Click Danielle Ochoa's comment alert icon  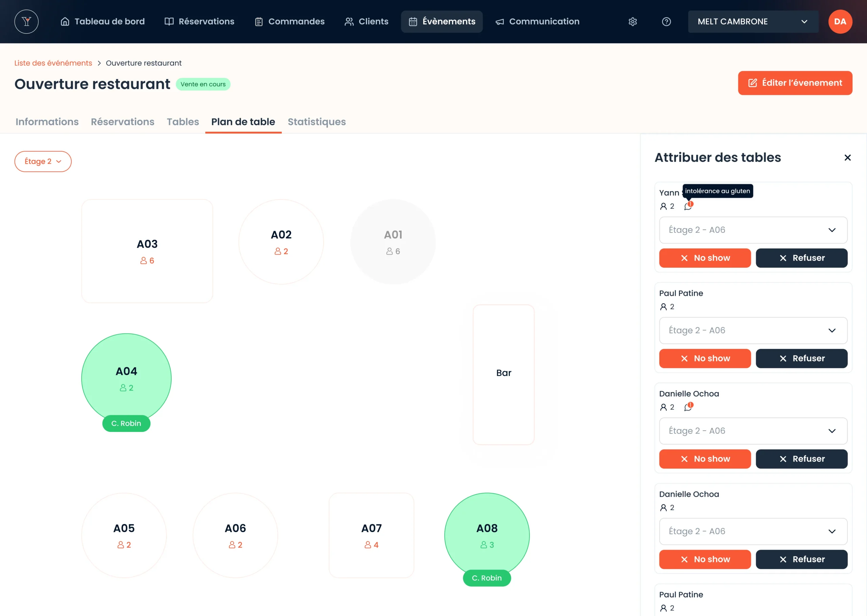coord(688,407)
